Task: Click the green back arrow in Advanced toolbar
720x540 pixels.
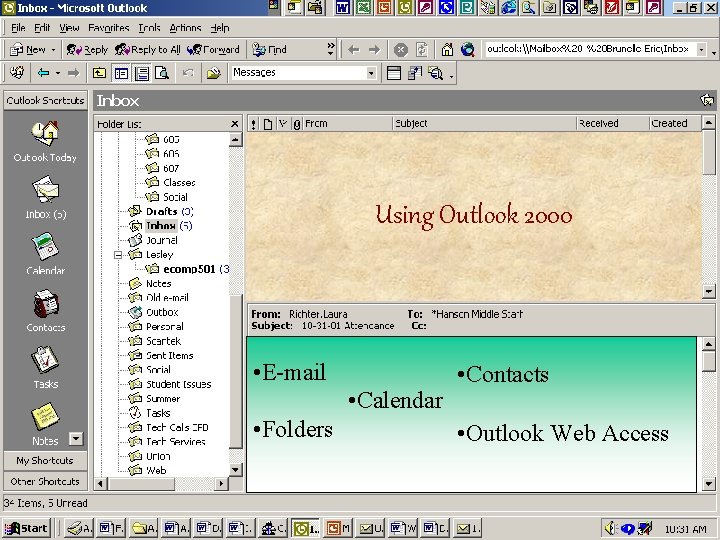Action: click(44, 73)
